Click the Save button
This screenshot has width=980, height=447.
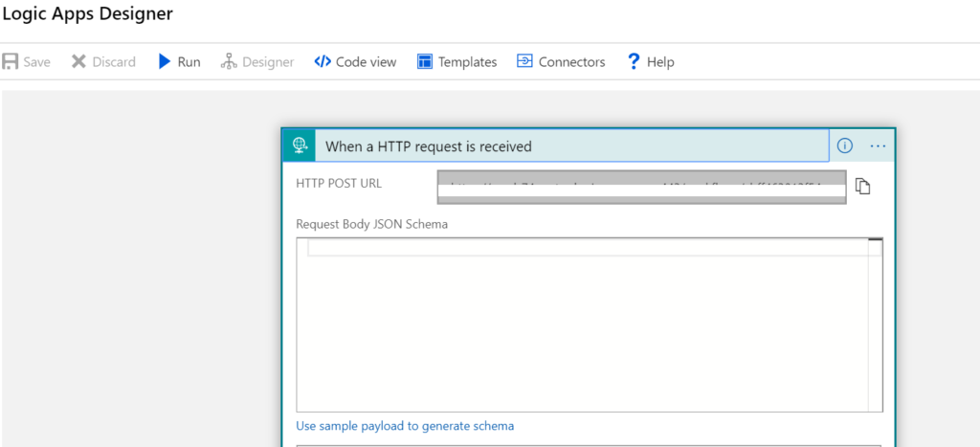click(x=26, y=62)
